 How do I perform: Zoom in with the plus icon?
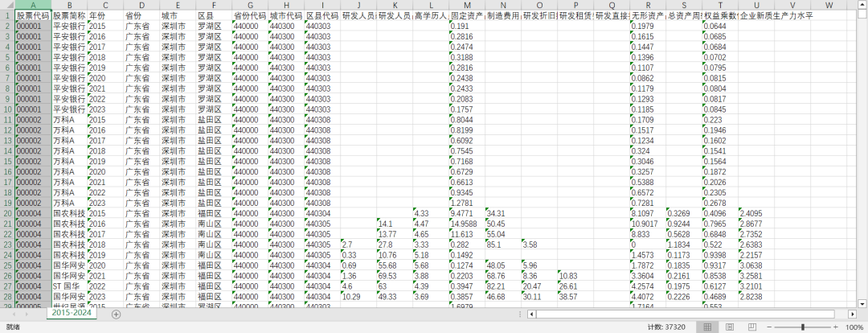[x=836, y=327]
